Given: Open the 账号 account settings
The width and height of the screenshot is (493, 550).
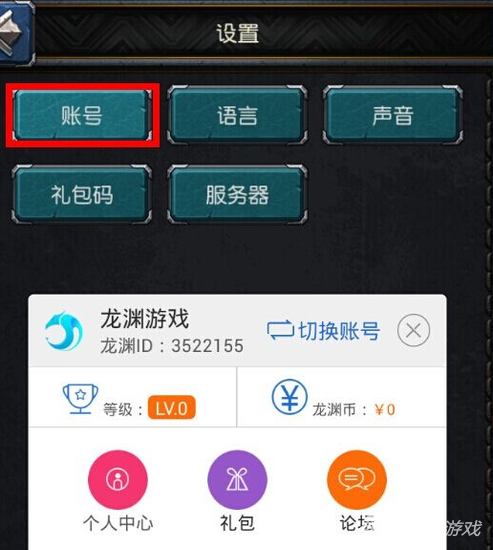Looking at the screenshot, I should (82, 115).
